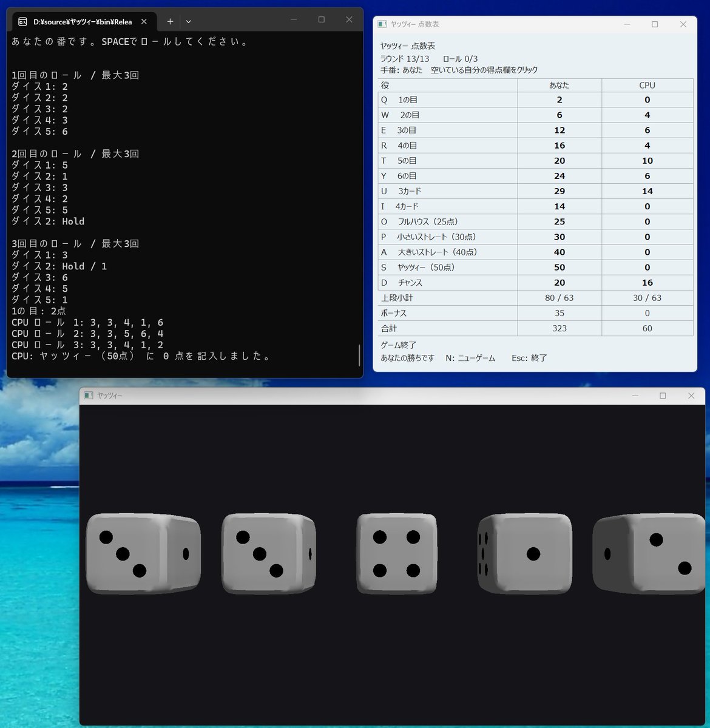Click your ボーナス value 35
Image resolution: width=710 pixels, height=728 pixels.
[560, 313]
